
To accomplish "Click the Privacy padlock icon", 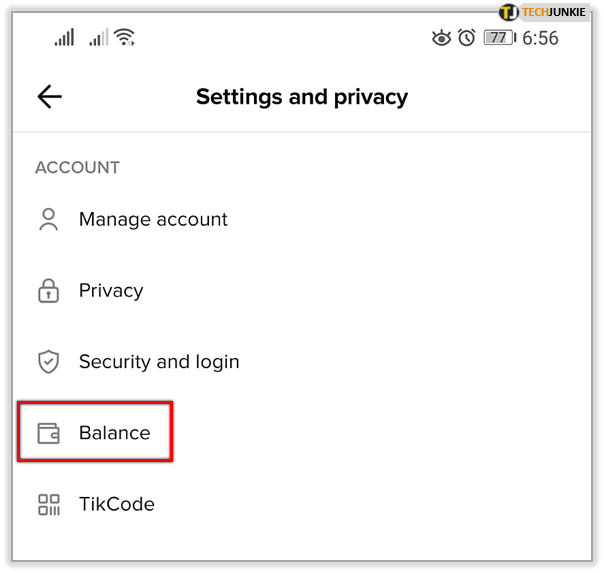I will tap(48, 291).
